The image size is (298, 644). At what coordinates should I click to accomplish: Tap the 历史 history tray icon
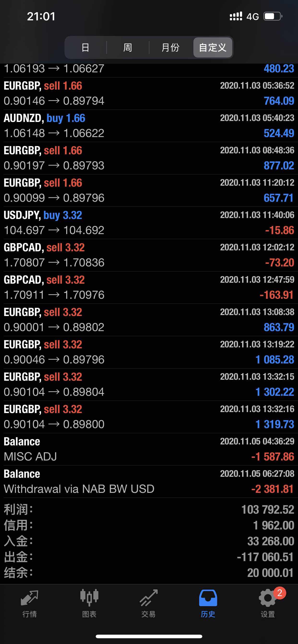coord(208,598)
